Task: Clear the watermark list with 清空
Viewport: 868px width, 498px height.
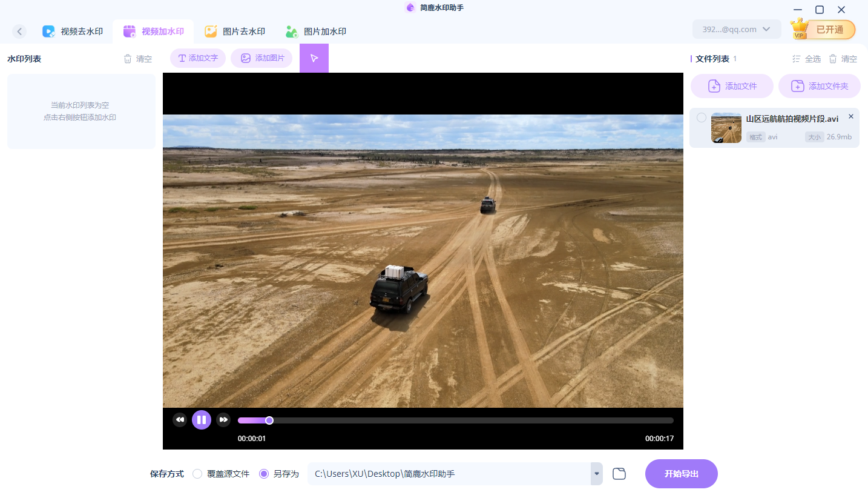Action: coord(138,59)
